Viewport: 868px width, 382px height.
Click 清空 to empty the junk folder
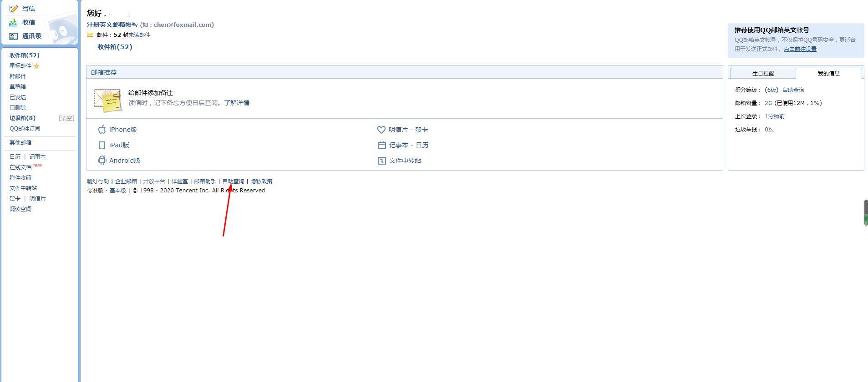pyautogui.click(x=66, y=118)
